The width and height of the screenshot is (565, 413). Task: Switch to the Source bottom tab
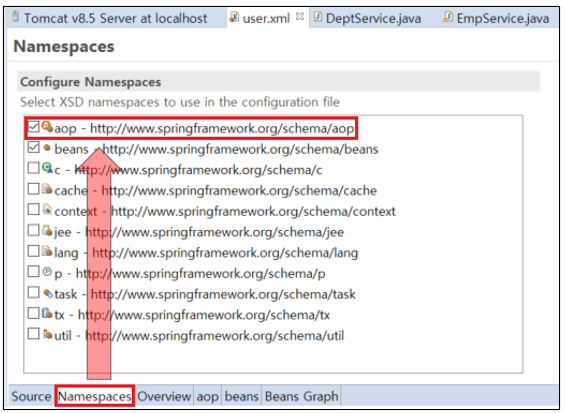(31, 396)
